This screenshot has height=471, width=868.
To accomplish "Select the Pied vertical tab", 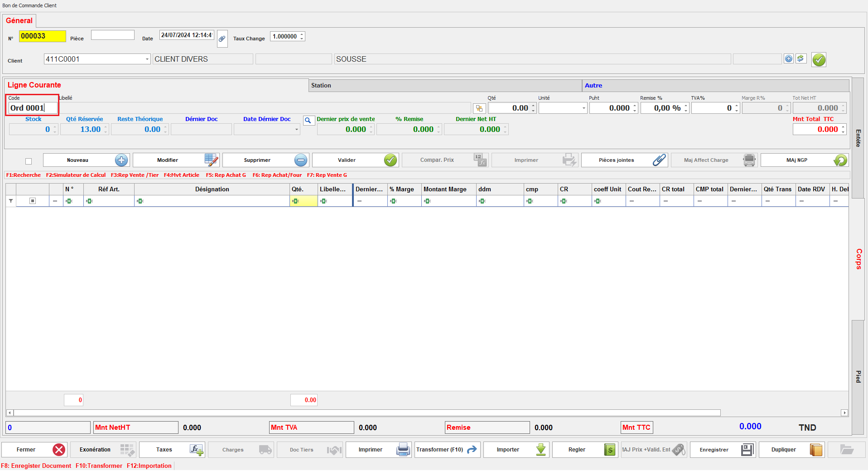I will click(858, 377).
